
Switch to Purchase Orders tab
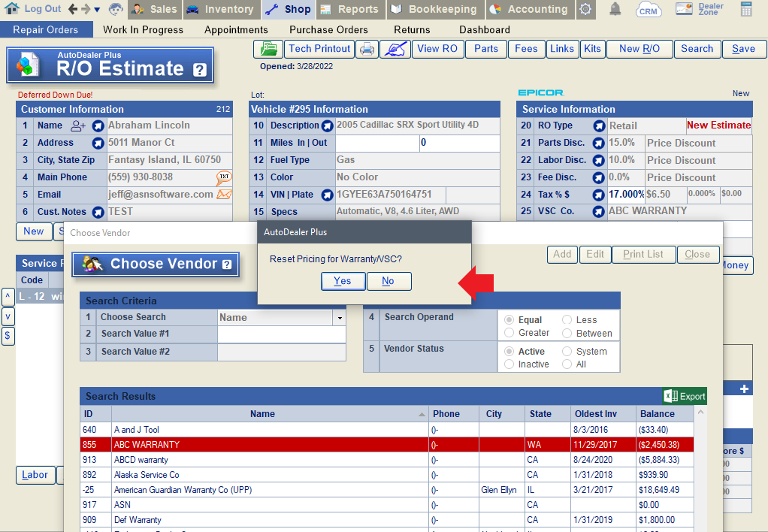tap(328, 30)
